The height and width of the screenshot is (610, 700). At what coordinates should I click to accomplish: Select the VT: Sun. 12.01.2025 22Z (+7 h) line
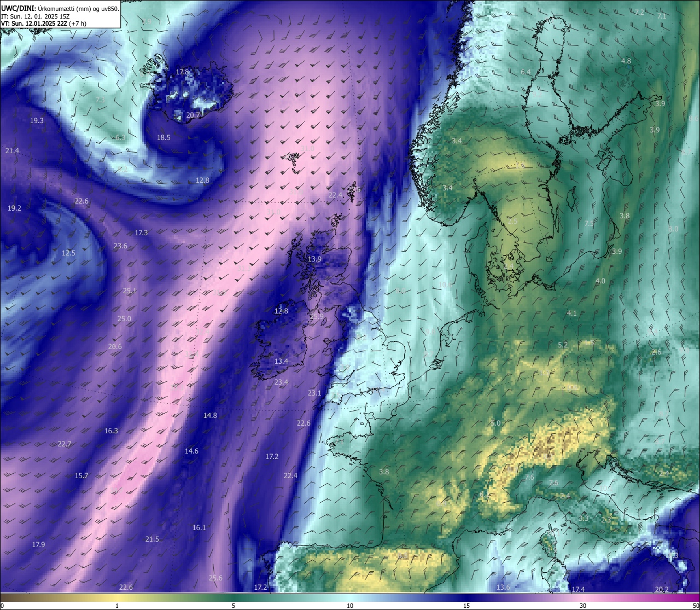(x=44, y=24)
